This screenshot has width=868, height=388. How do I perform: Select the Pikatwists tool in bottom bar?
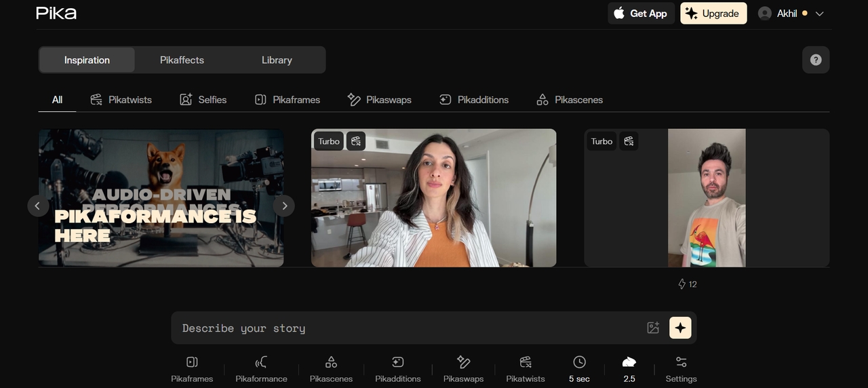click(526, 369)
